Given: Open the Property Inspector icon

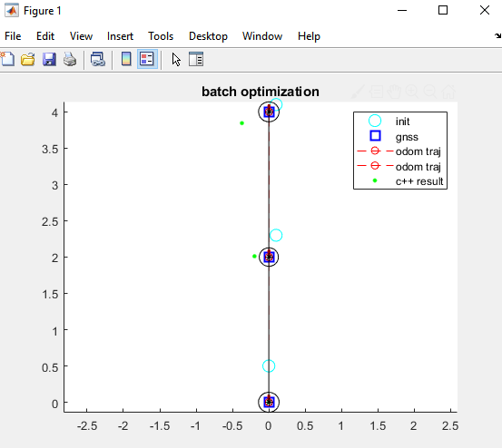Looking at the screenshot, I should (x=196, y=59).
